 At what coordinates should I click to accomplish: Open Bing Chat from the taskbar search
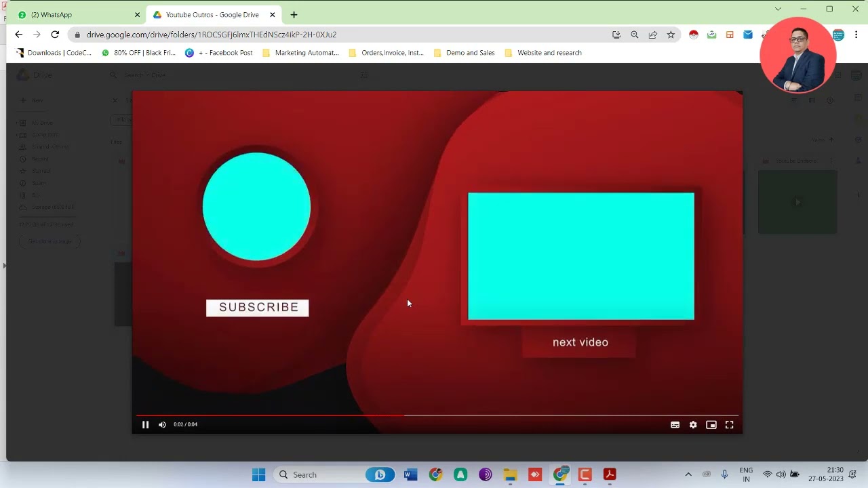point(380,474)
